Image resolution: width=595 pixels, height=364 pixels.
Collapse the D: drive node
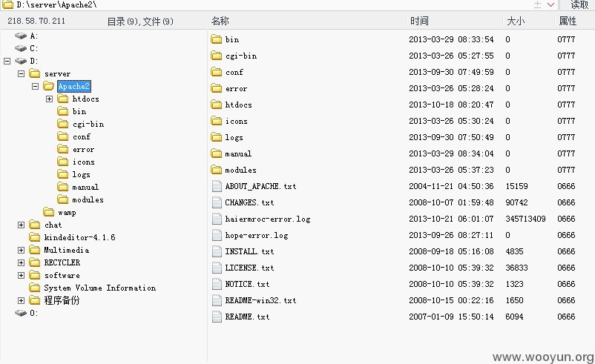coord(7,61)
